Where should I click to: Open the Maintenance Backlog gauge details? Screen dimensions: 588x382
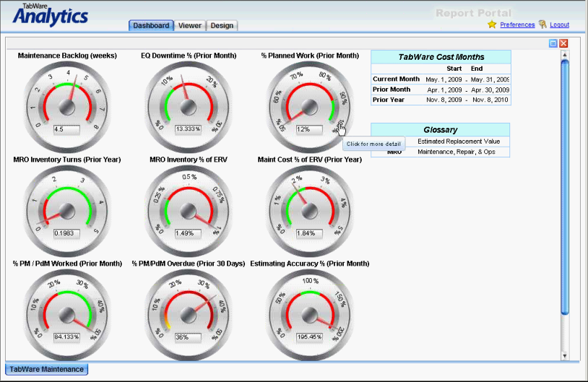coord(69,106)
